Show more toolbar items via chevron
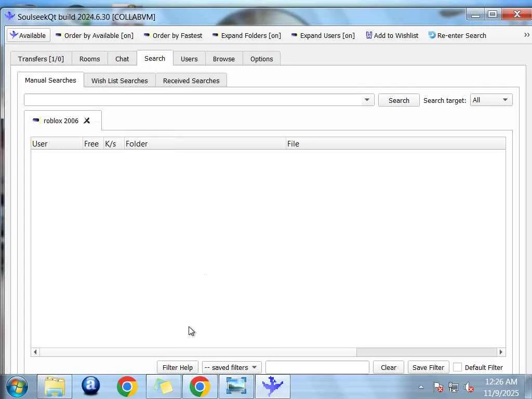Screen dimensions: 532x399 click(527, 35)
